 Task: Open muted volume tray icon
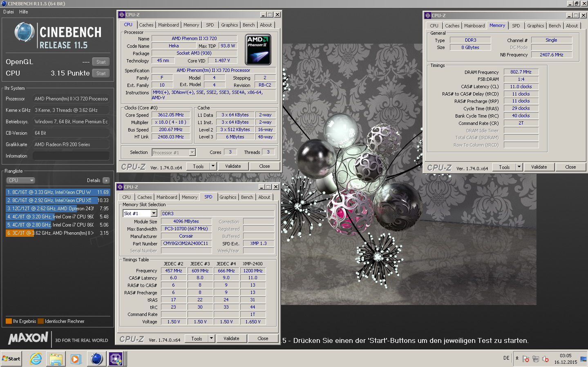coord(545,359)
